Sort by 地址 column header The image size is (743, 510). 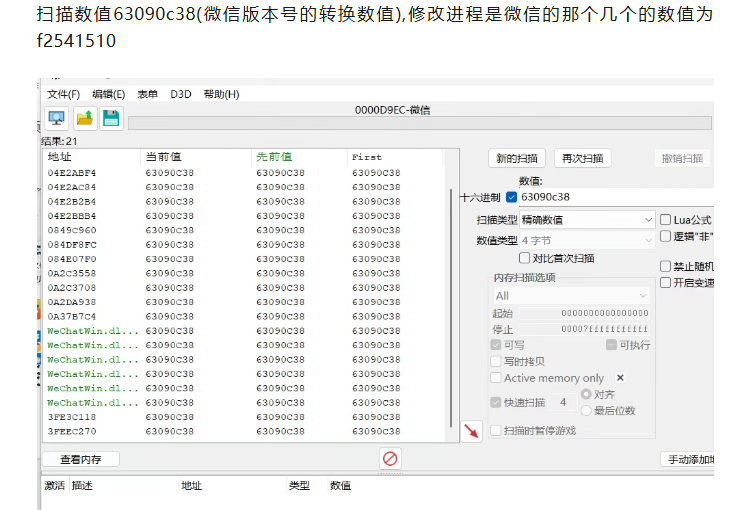(x=92, y=157)
